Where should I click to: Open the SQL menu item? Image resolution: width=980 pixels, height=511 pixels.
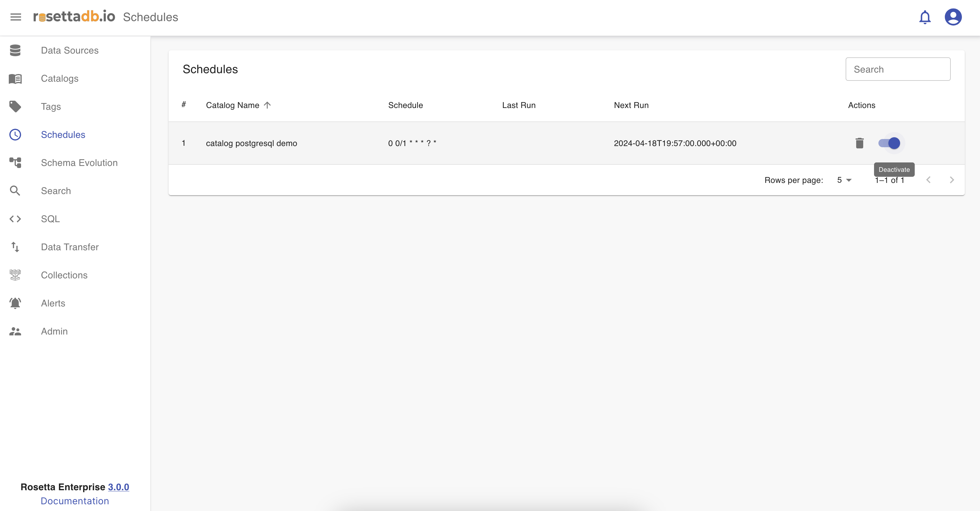coord(50,219)
